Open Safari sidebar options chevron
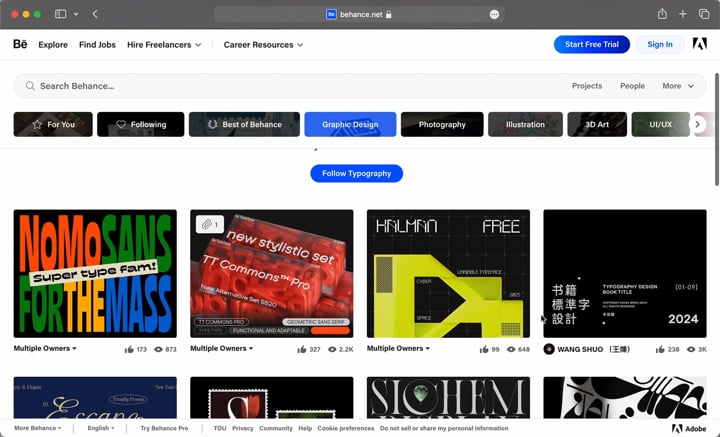The width and height of the screenshot is (720, 437). click(x=76, y=14)
